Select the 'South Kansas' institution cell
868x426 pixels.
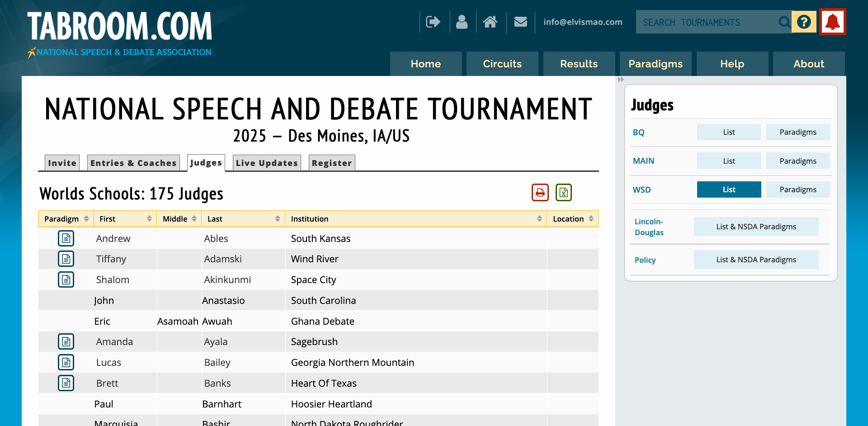click(416, 238)
